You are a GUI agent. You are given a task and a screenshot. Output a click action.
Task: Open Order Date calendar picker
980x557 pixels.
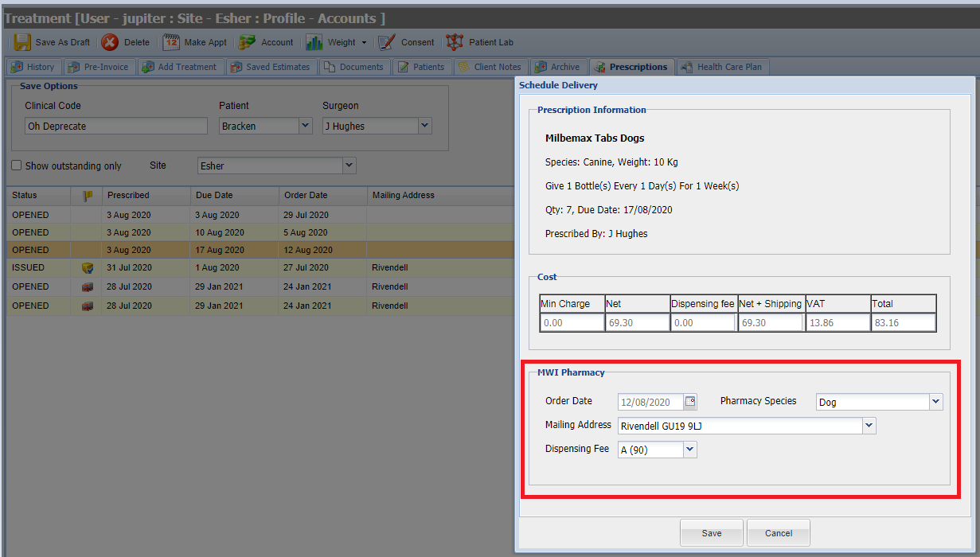tap(690, 402)
